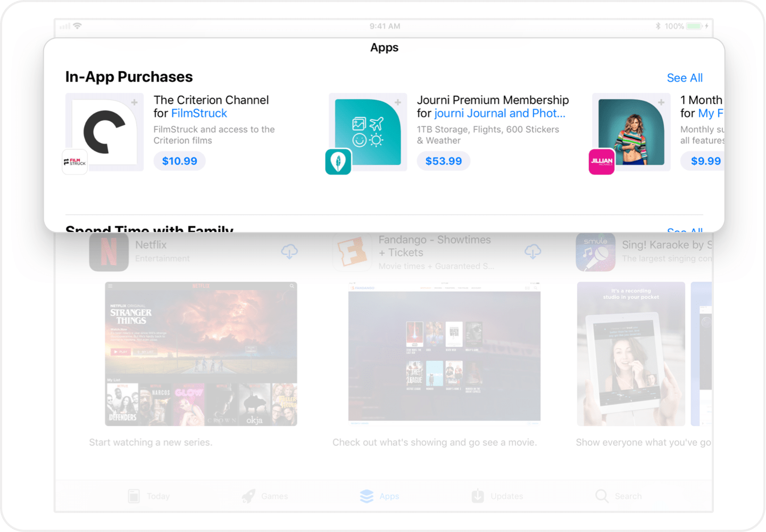
Task: Select The Criterion Channel title text
Action: [x=211, y=100]
